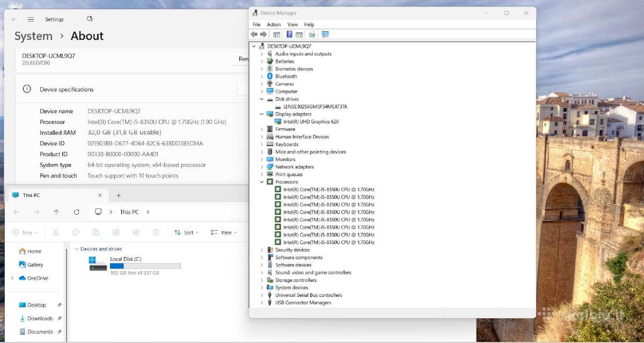
Task: Collapse the Disk drives category
Action: [262, 99]
